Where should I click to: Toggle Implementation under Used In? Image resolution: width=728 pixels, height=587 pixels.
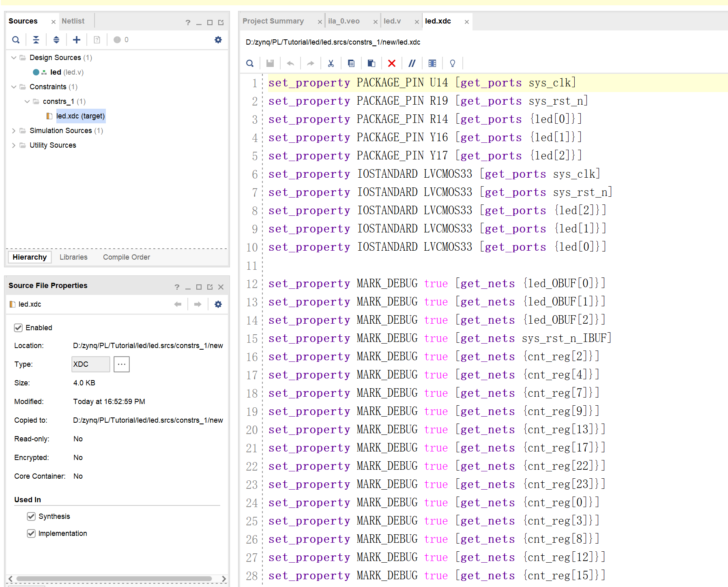tap(32, 533)
